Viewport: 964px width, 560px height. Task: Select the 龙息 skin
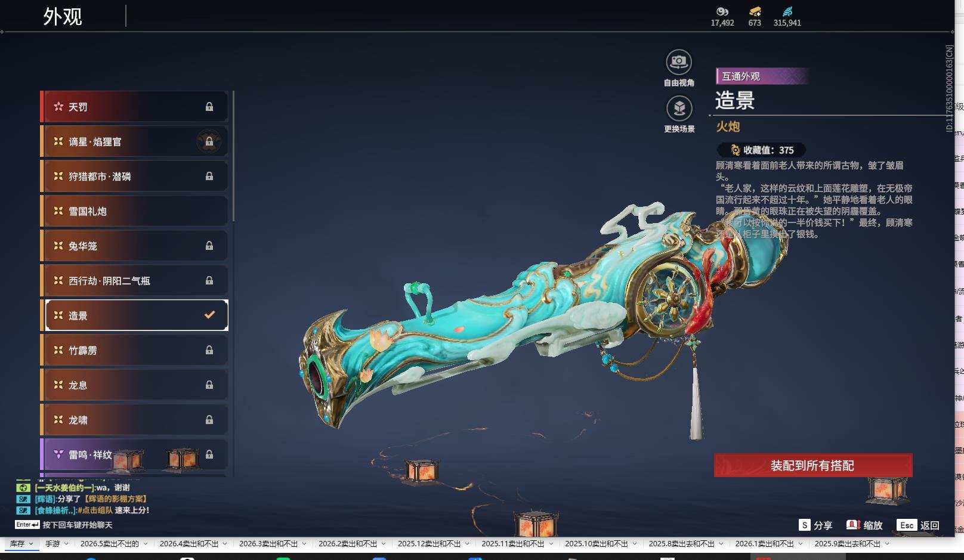click(x=134, y=385)
